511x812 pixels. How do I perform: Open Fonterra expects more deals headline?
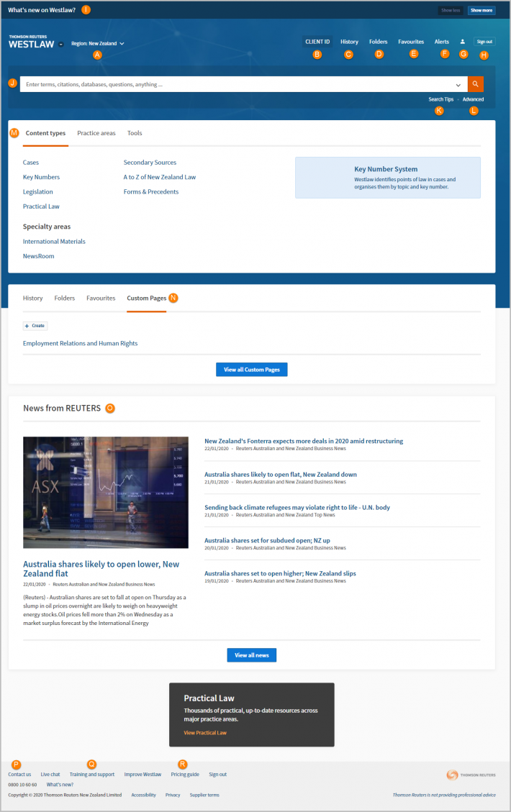coord(304,441)
